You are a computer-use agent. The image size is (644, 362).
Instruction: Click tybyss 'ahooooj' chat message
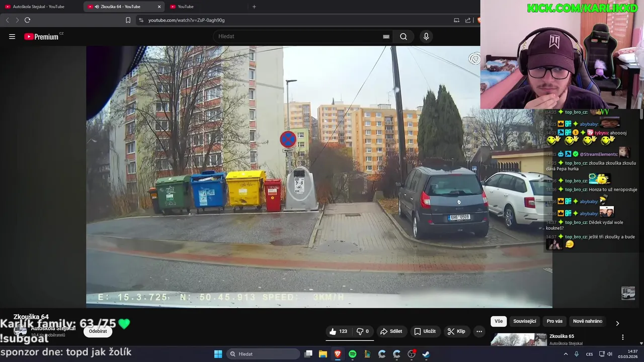[x=617, y=133]
